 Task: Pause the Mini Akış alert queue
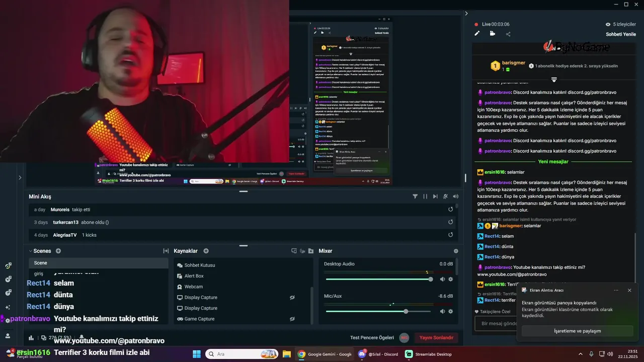(x=425, y=197)
